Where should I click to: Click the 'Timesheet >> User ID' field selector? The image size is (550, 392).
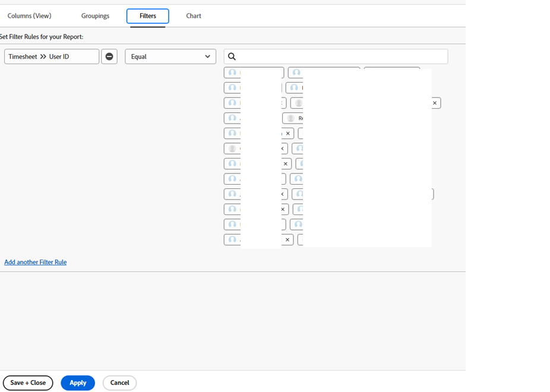[x=51, y=56]
